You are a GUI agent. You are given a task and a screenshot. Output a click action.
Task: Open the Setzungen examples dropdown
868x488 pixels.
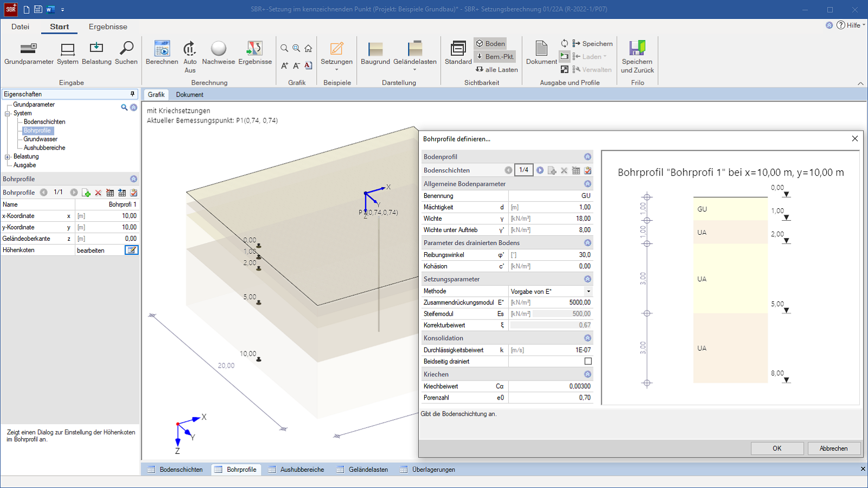point(336,56)
